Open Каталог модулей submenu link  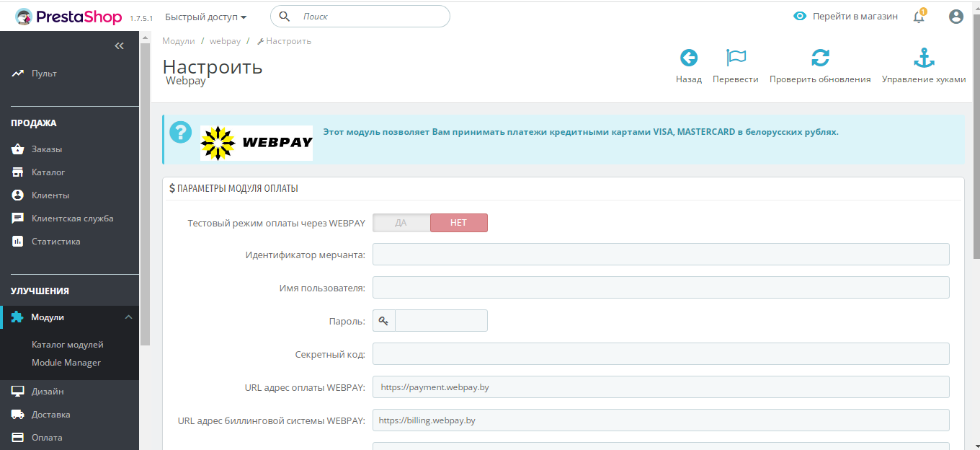[68, 345]
